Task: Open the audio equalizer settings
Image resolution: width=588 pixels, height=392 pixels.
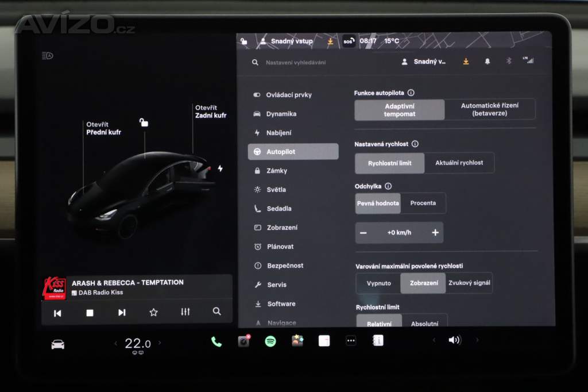Action: coord(185,312)
